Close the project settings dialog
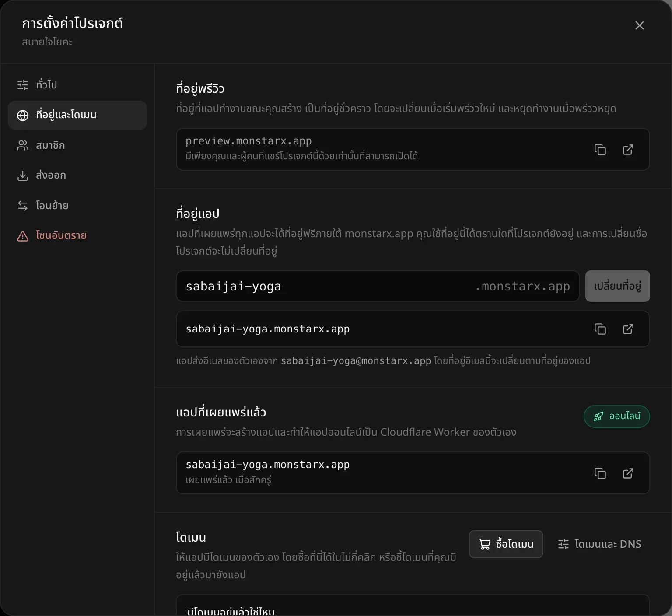Screen dimensions: 672x616 coord(640,25)
